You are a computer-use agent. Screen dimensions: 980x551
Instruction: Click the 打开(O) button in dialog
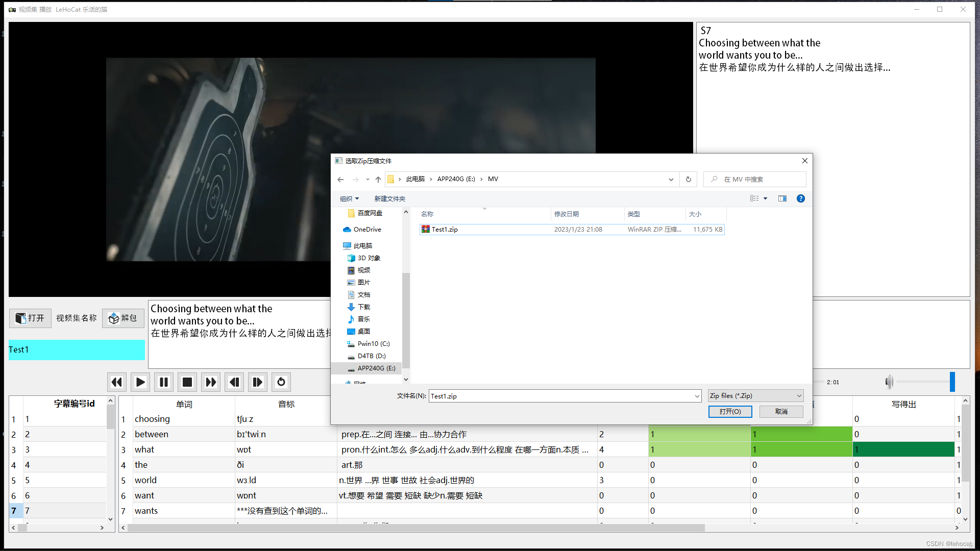coord(730,412)
